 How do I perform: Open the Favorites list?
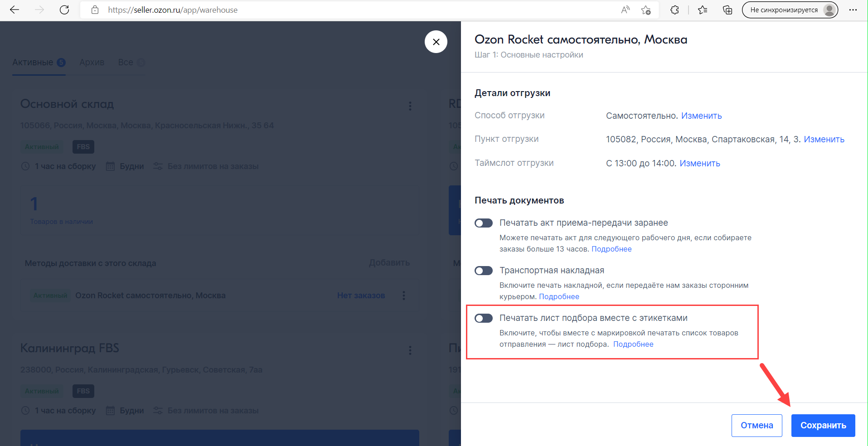point(703,10)
